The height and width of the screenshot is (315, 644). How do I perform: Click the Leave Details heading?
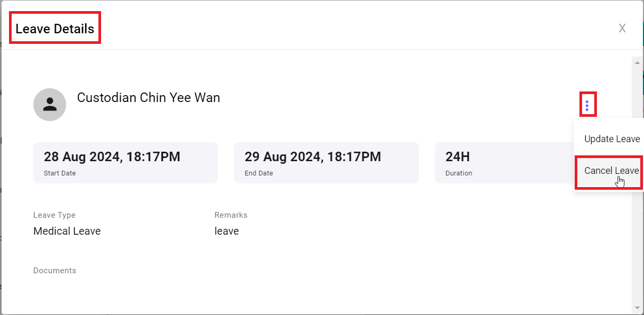click(x=55, y=29)
